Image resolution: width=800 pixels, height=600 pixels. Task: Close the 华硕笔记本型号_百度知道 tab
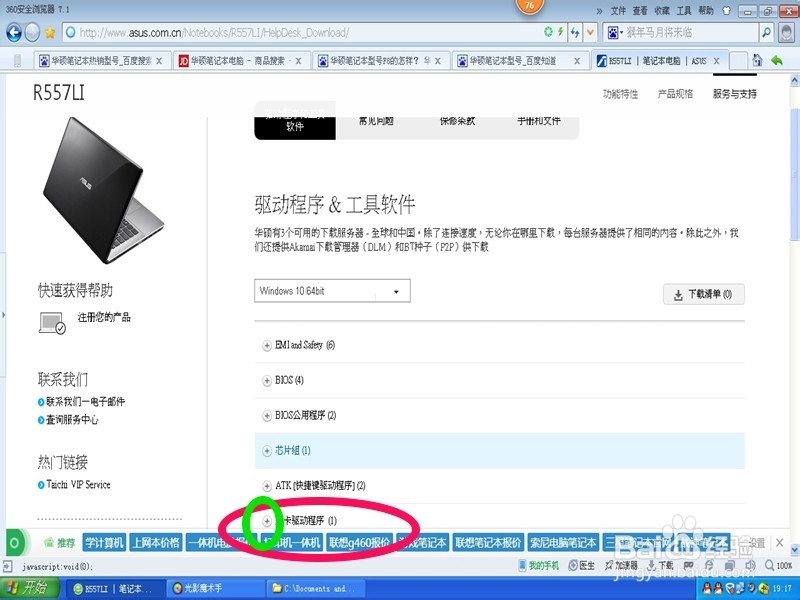(577, 61)
